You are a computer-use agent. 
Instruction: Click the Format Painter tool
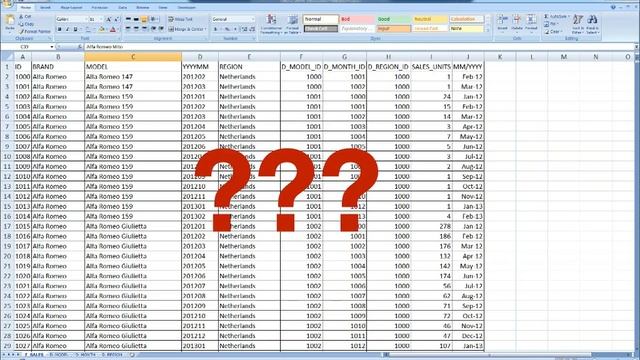(35, 31)
